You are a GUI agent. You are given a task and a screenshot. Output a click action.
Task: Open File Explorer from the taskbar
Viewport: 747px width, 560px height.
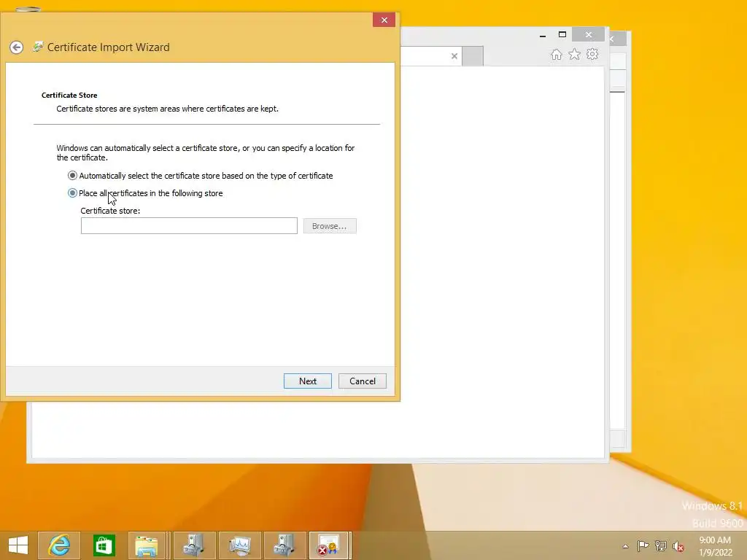click(146, 545)
